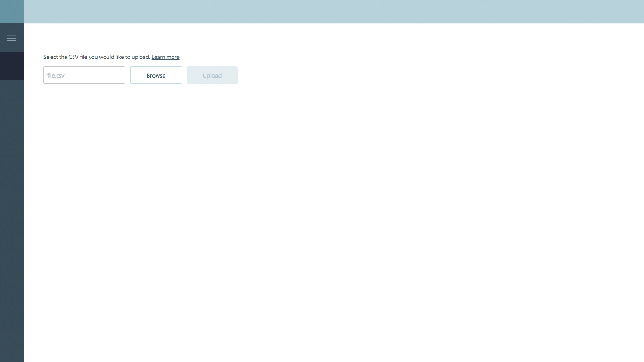This screenshot has height=362, width=644.
Task: Click the square brand icon above the sidebar
Action: [11, 11]
